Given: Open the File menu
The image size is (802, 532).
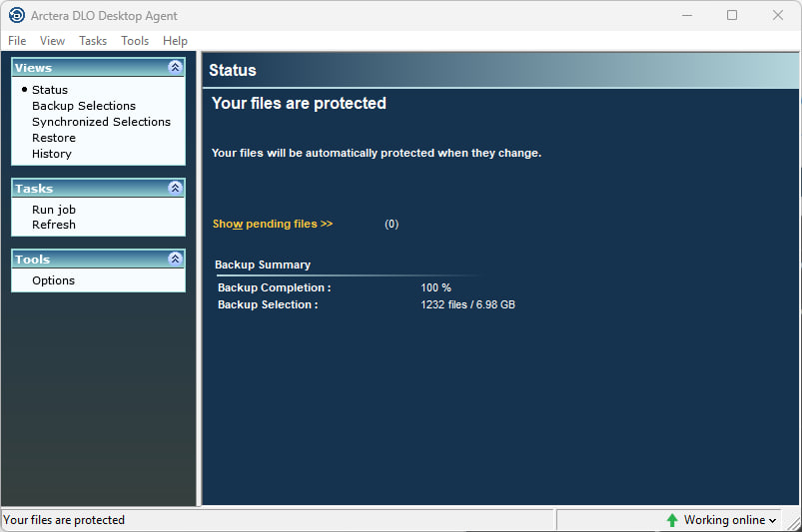Looking at the screenshot, I should pos(17,41).
